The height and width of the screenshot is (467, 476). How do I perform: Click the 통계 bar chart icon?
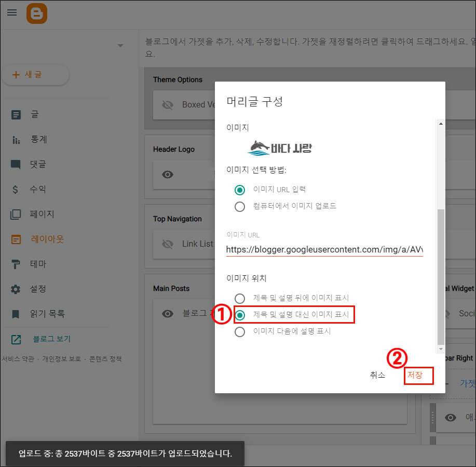16,140
